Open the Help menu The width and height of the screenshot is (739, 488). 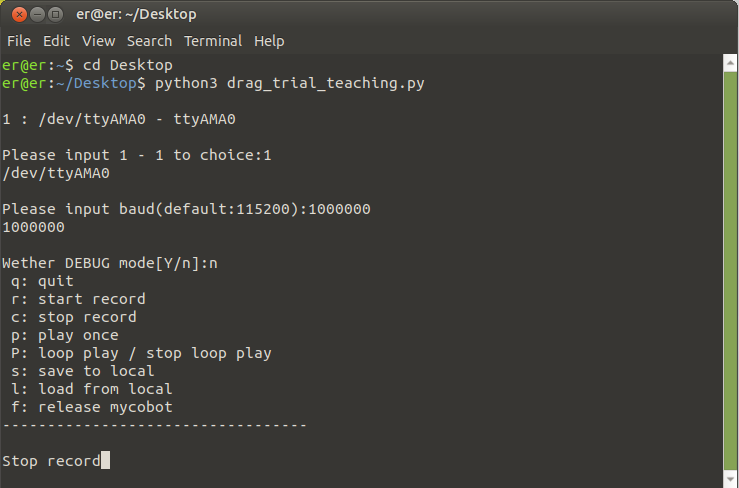coord(269,41)
